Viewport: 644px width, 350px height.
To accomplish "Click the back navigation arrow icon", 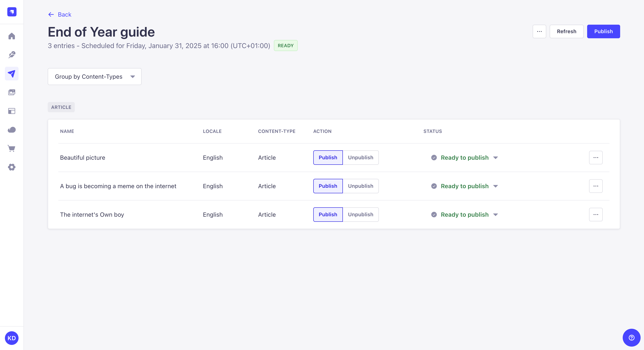I will [x=51, y=14].
